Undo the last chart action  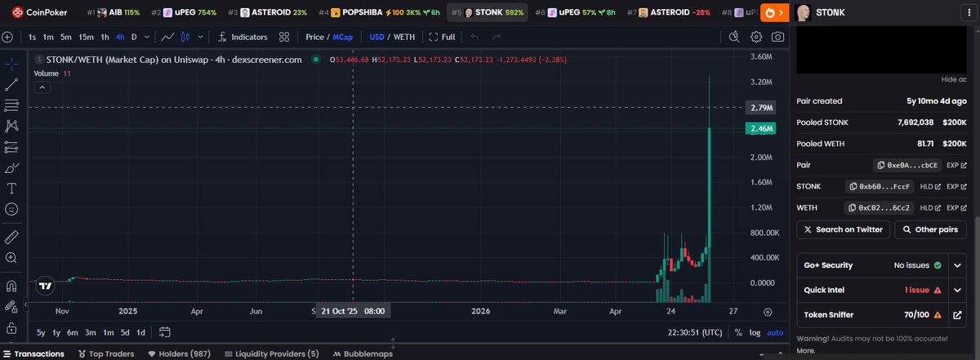pyautogui.click(x=474, y=37)
